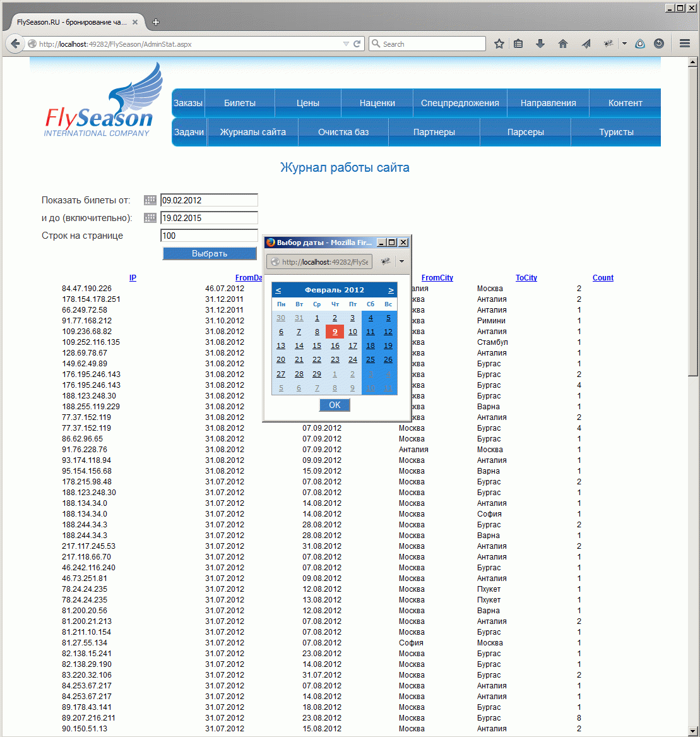Open dropdown arrow next to toolbar extension icon
This screenshot has width=700, height=737.
point(624,44)
